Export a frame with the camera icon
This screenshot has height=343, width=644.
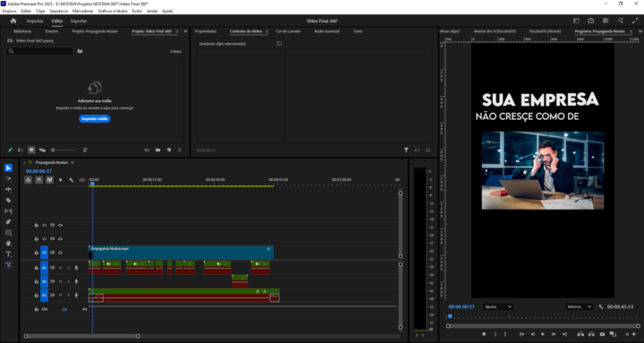602,334
